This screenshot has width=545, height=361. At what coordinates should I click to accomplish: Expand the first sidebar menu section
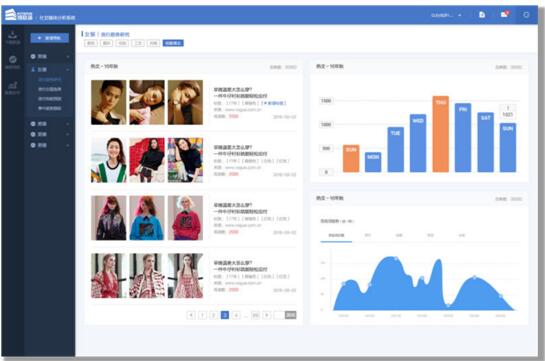click(x=50, y=56)
